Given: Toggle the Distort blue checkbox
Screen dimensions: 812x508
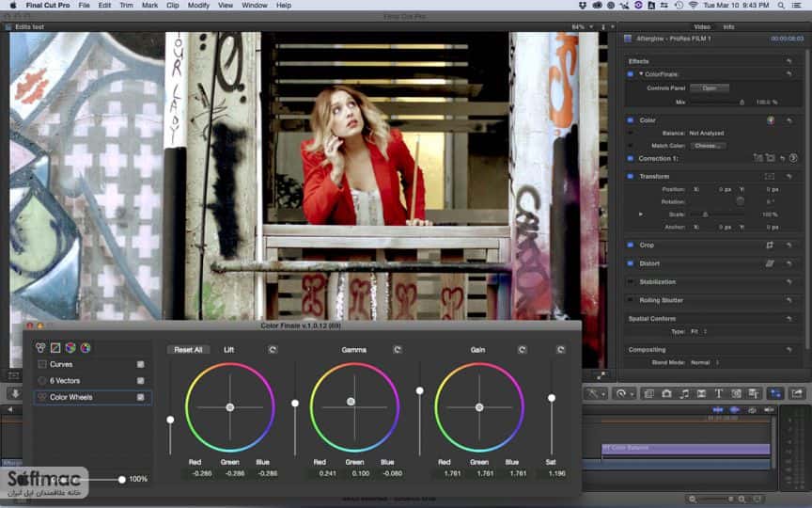Looking at the screenshot, I should 631,263.
